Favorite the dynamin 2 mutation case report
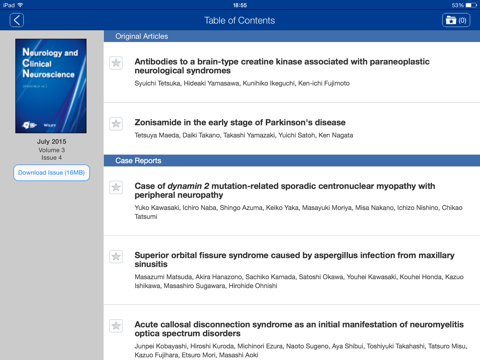Image resolution: width=480 pixels, height=360 pixels. (x=116, y=187)
